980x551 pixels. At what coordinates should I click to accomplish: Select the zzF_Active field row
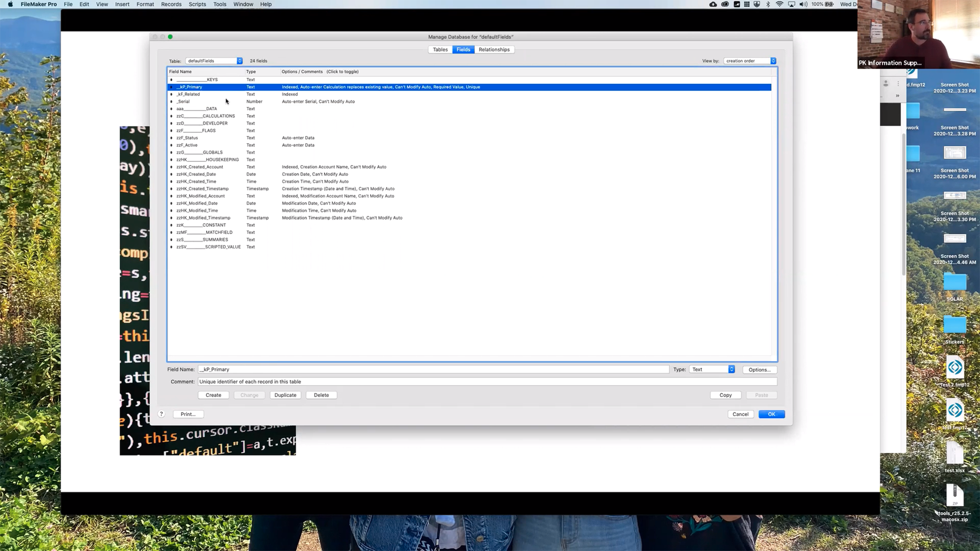point(470,145)
